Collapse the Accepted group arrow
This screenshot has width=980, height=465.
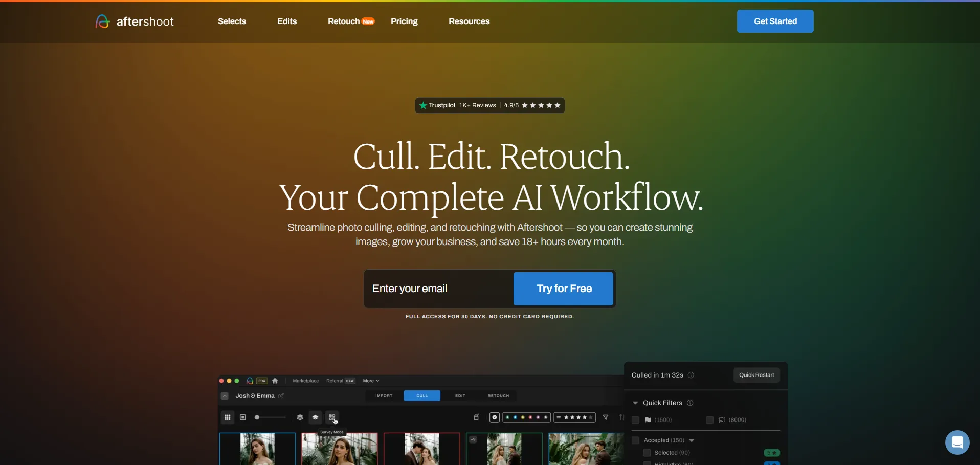click(x=692, y=440)
